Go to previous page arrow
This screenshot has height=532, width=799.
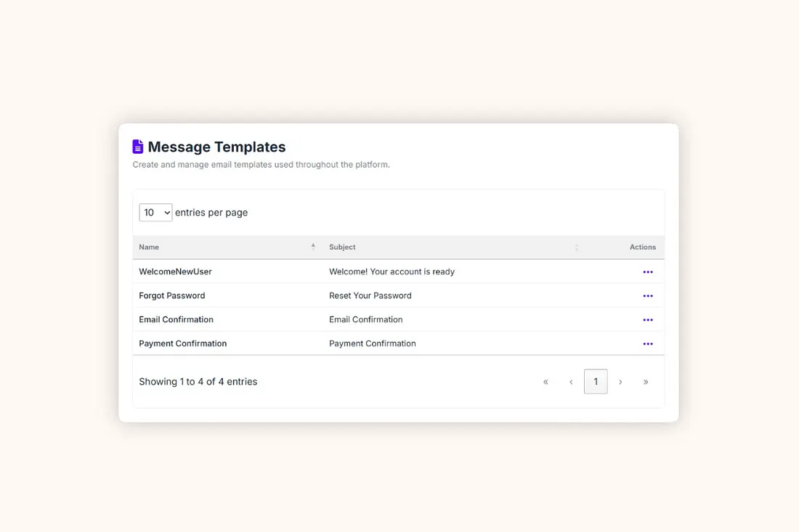tap(571, 382)
